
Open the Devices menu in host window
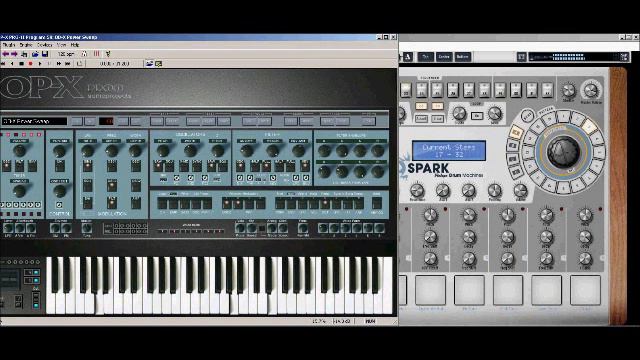coord(45,45)
